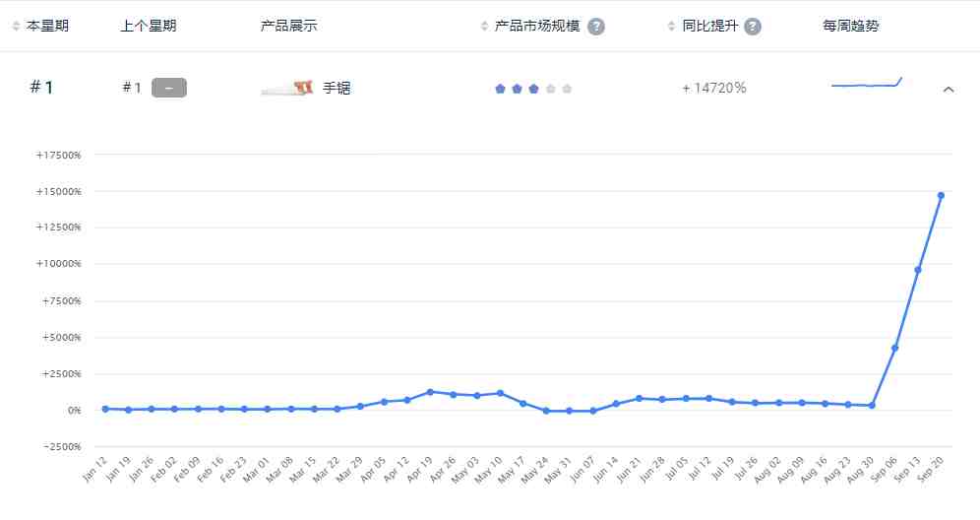Click the 手锯 product thumbnail image
This screenshot has width=980, height=520.
pos(287,89)
